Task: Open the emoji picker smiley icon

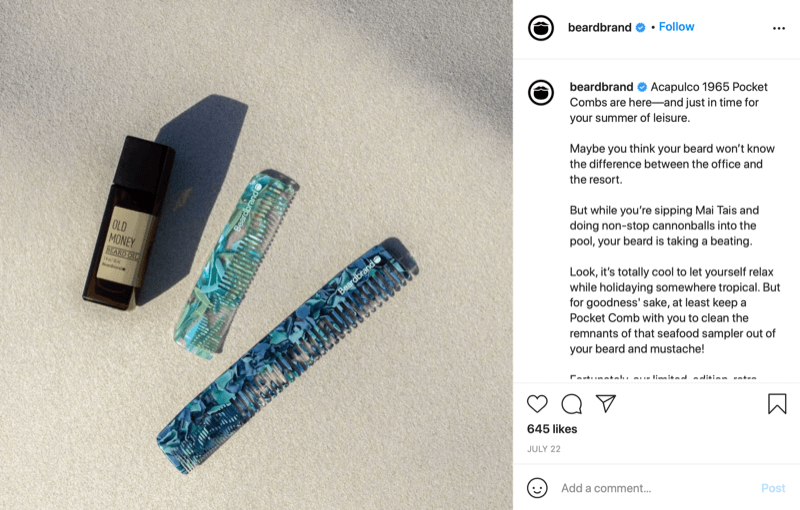Action: [537, 488]
